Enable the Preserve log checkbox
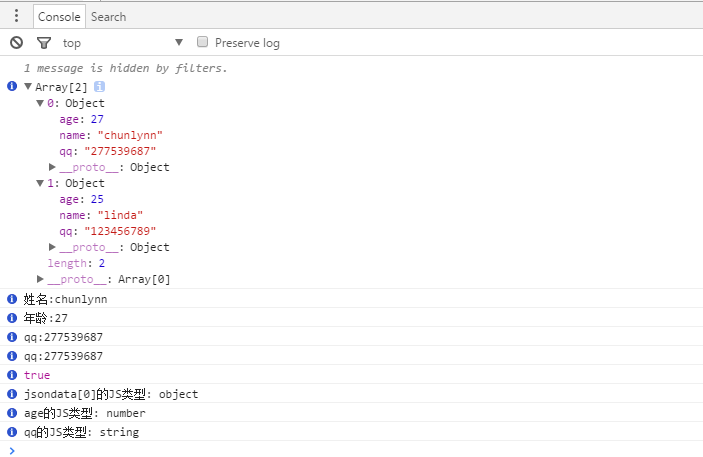Viewport: 703px width, 457px height. 203,42
